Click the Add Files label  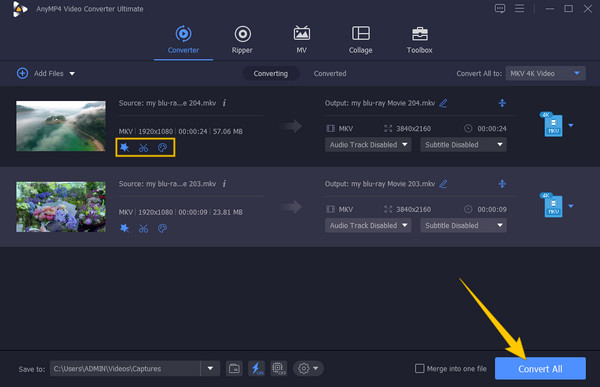(49, 73)
